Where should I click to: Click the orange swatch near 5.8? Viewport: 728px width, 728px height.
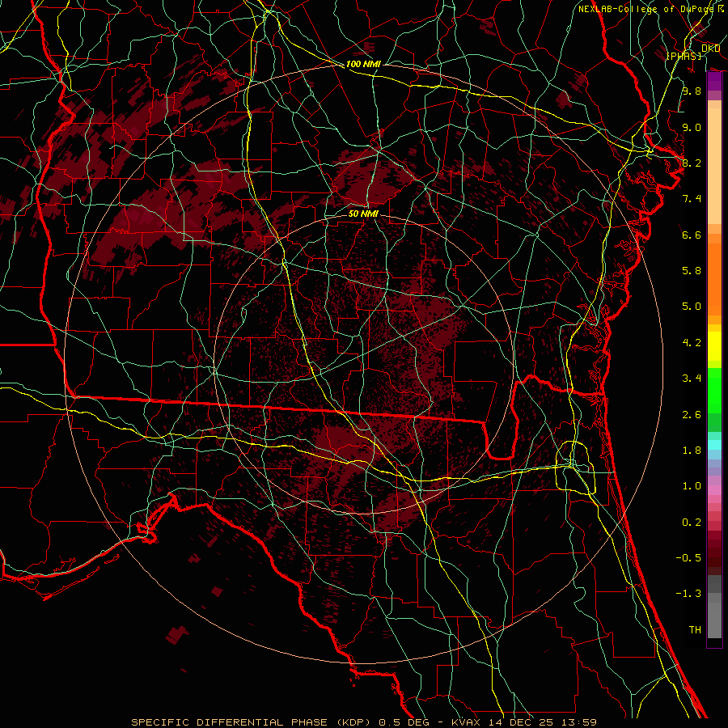714,271
